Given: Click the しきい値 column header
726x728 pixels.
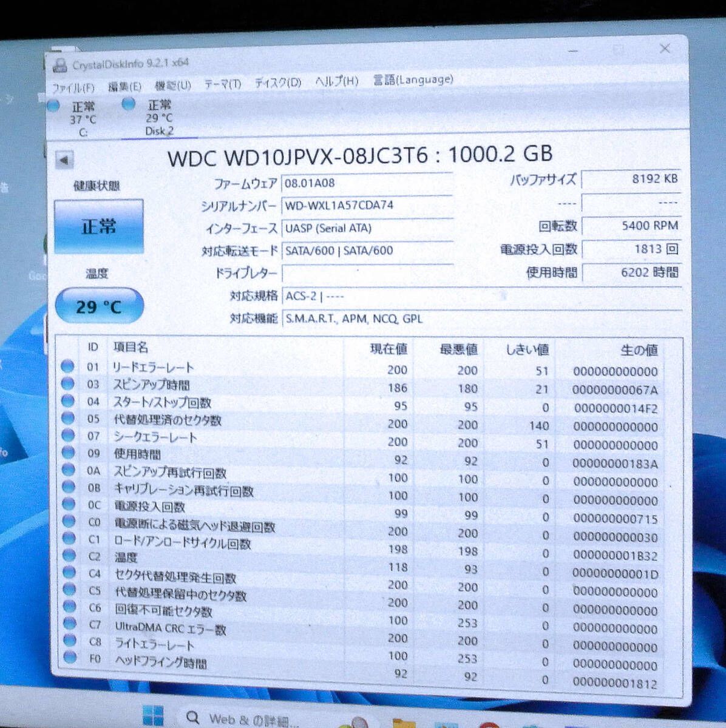Looking at the screenshot, I should coord(528,350).
